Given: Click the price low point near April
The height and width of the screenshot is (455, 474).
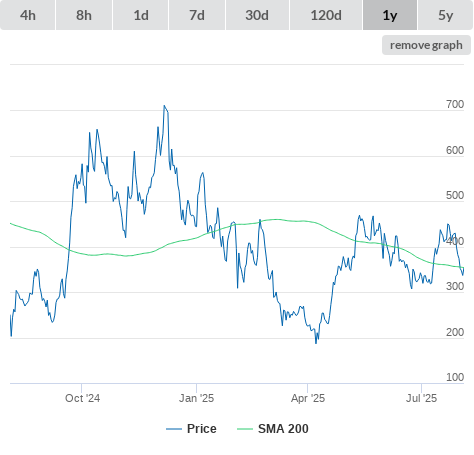Looking at the screenshot, I should pos(316,343).
